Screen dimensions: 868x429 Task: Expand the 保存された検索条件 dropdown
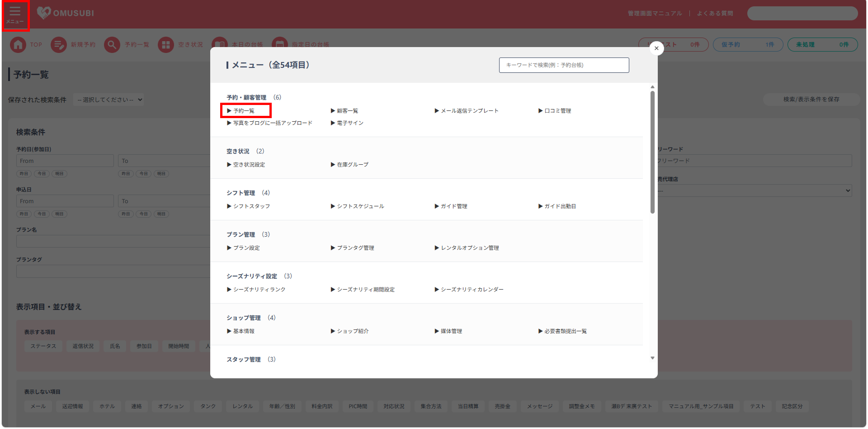(108, 100)
